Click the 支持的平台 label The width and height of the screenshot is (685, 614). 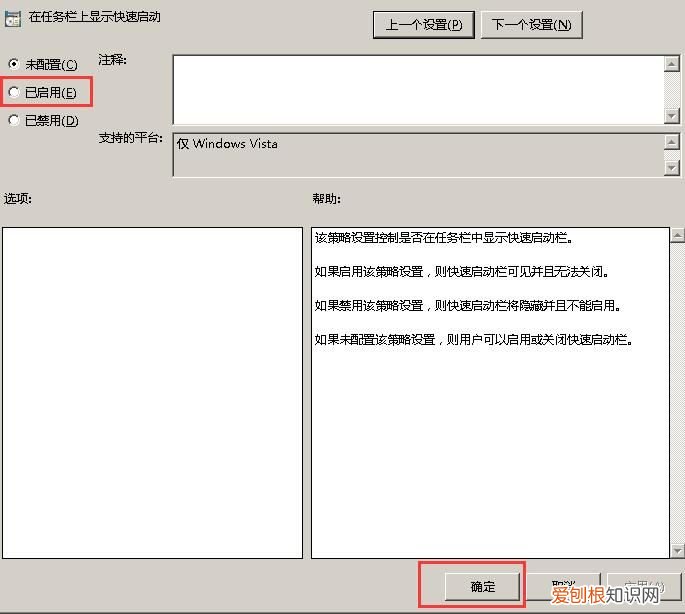[x=131, y=138]
